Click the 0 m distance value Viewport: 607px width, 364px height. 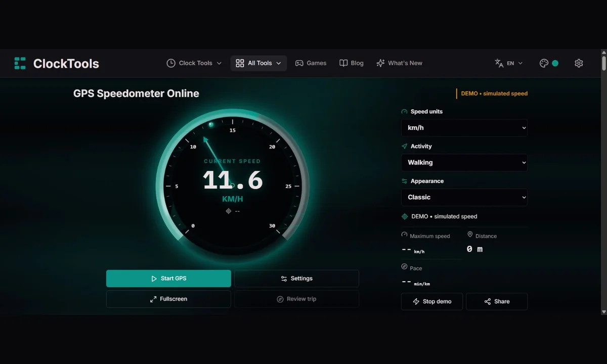474,249
